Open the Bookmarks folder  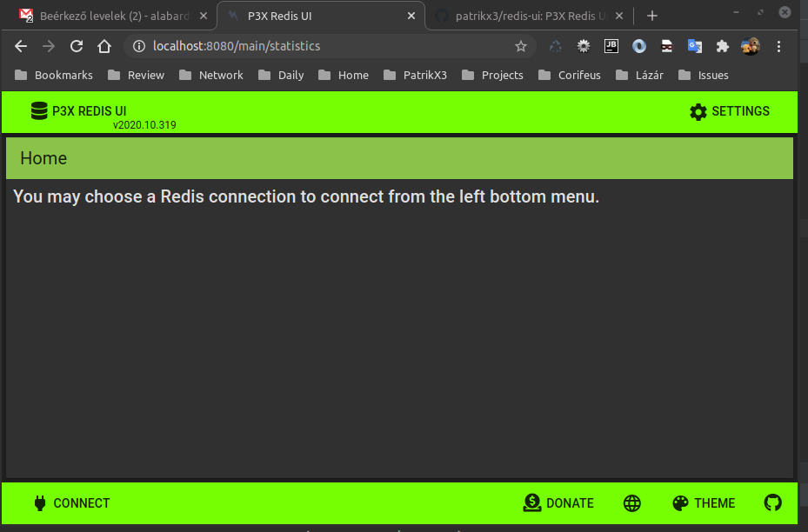tap(54, 75)
